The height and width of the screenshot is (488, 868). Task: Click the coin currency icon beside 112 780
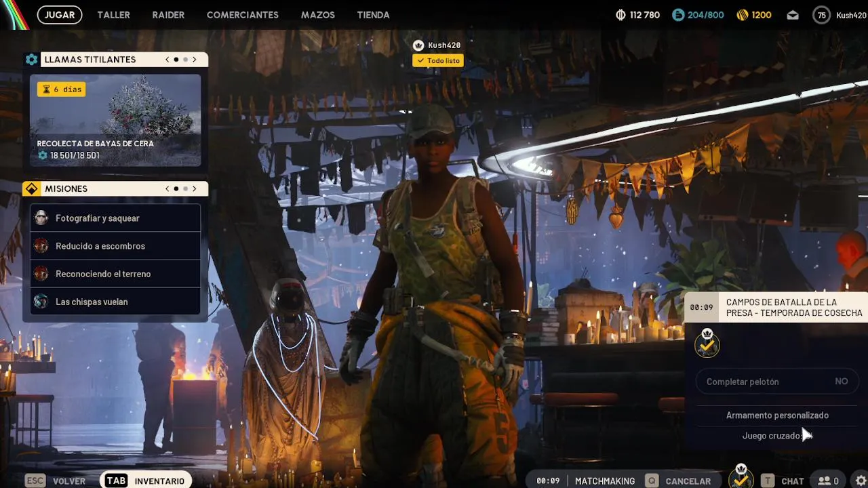620,15
